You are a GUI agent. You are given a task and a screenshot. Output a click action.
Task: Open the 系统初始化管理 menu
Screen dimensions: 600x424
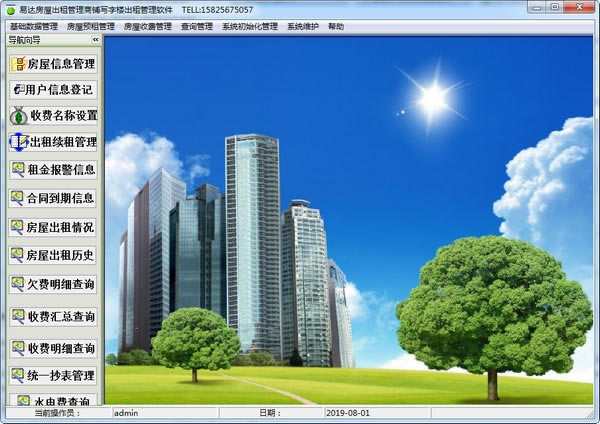click(x=249, y=27)
